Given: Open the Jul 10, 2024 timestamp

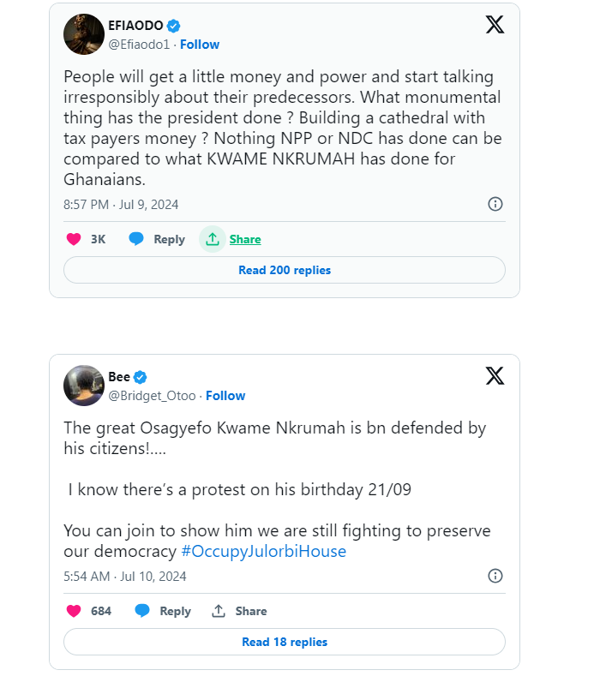Looking at the screenshot, I should (x=124, y=577).
